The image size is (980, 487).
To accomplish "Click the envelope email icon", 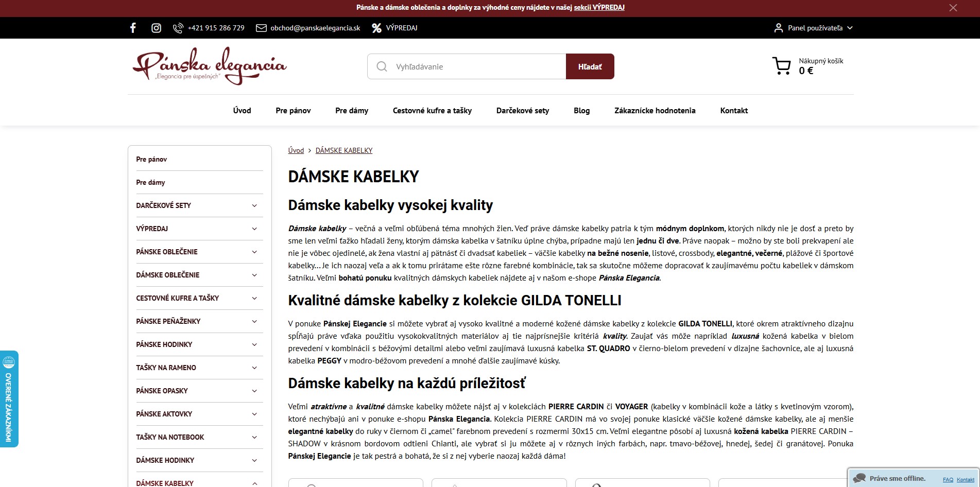I will pyautogui.click(x=261, y=28).
